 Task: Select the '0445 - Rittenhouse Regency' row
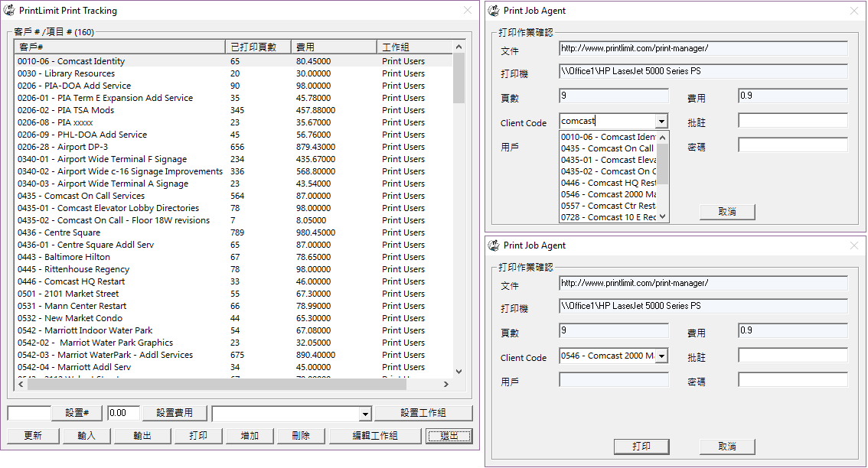(233, 269)
